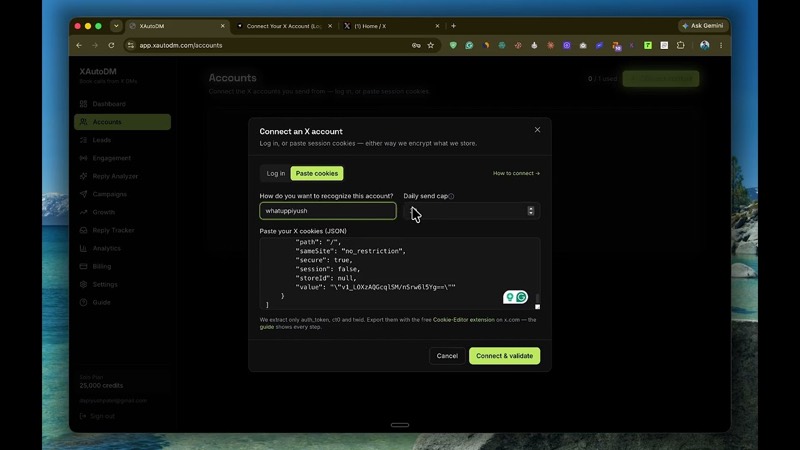
Task: Click the Cancel button
Action: click(447, 356)
